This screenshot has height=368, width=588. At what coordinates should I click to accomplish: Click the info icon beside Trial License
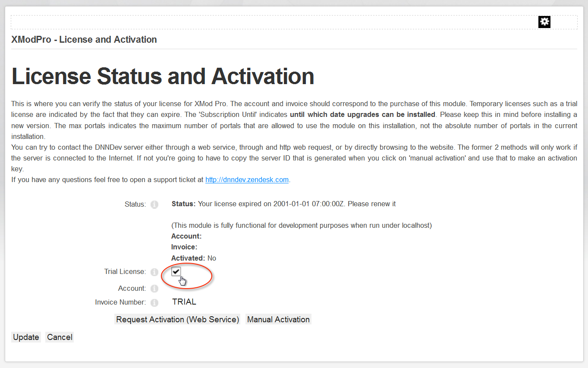pos(154,272)
